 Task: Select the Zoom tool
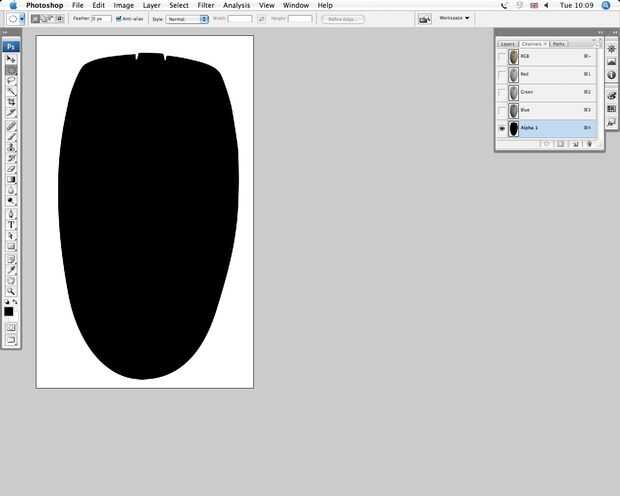pos(11,291)
